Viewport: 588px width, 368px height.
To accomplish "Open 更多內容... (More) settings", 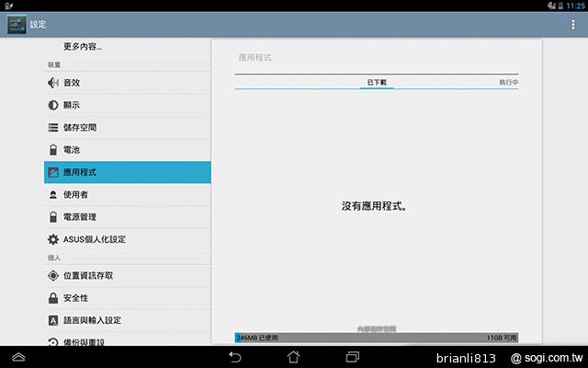I will click(x=128, y=47).
